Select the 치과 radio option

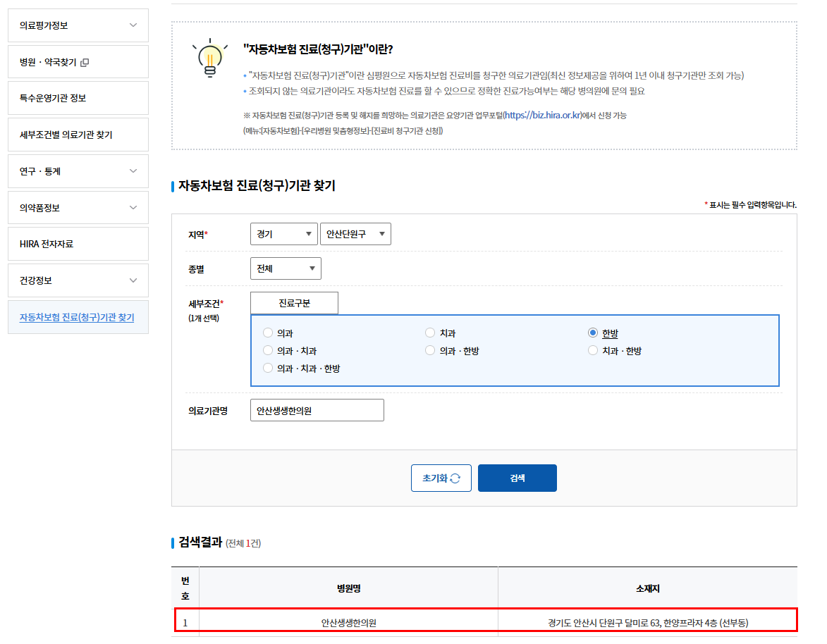(x=430, y=333)
